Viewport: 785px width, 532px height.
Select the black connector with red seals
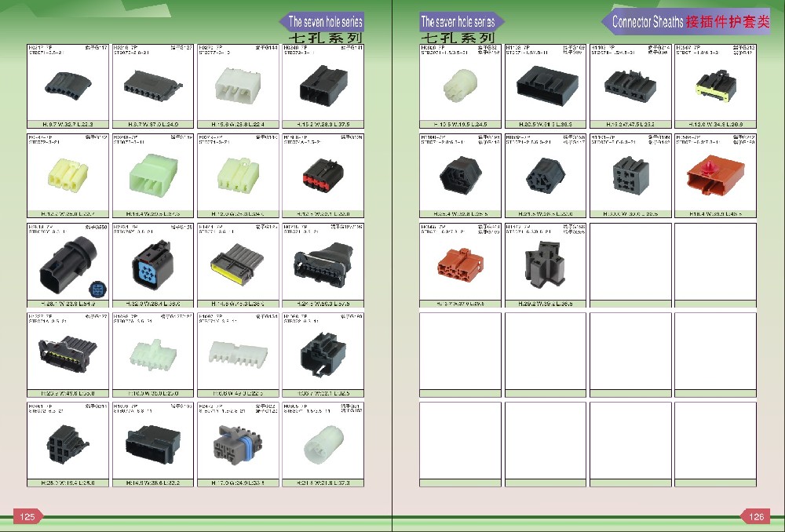(323, 176)
